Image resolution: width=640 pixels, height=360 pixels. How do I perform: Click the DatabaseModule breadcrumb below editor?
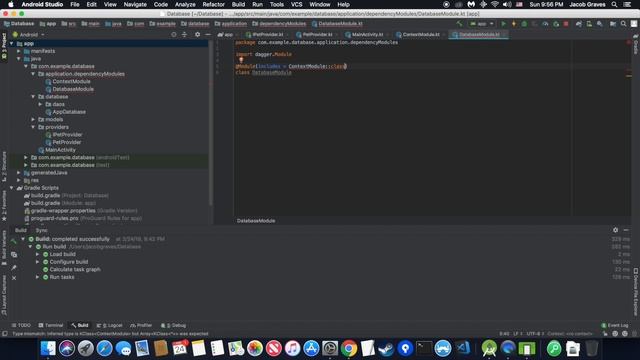(x=256, y=221)
